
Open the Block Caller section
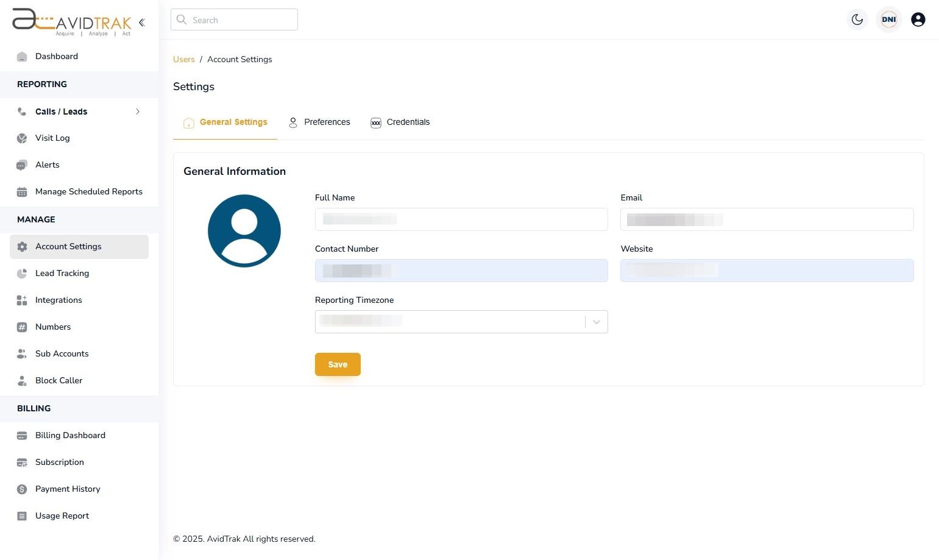tap(58, 380)
